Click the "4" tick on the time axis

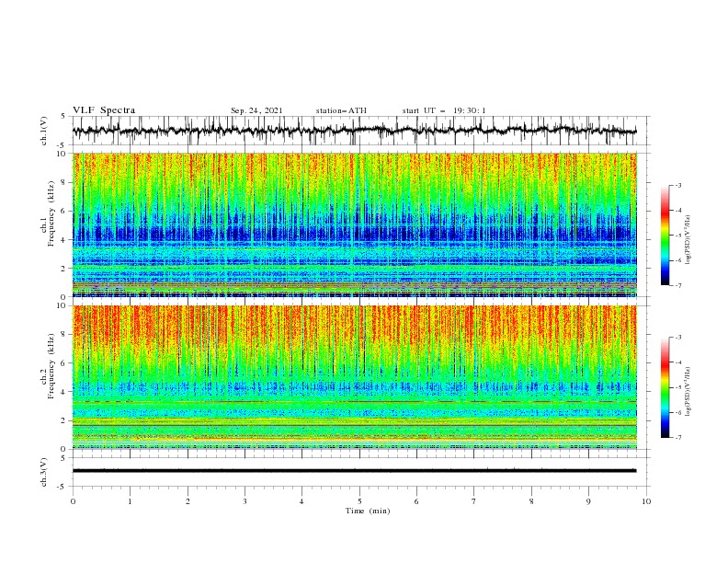[x=301, y=501]
